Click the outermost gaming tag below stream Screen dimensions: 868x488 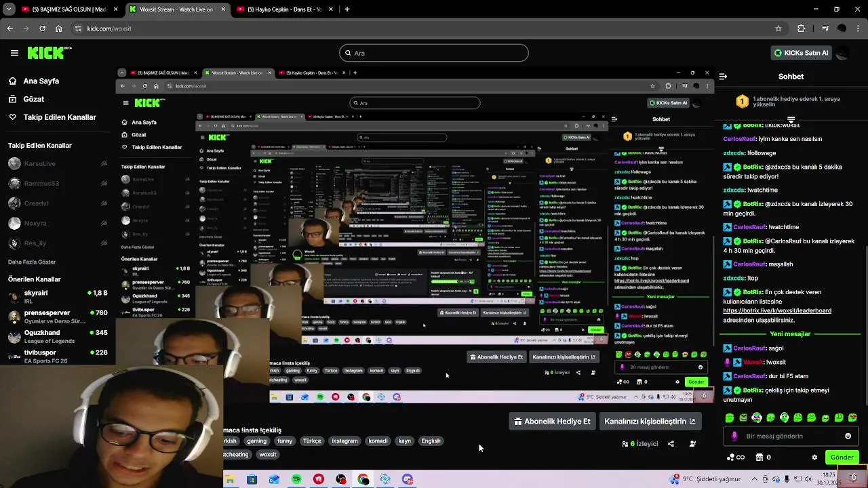coord(256,441)
